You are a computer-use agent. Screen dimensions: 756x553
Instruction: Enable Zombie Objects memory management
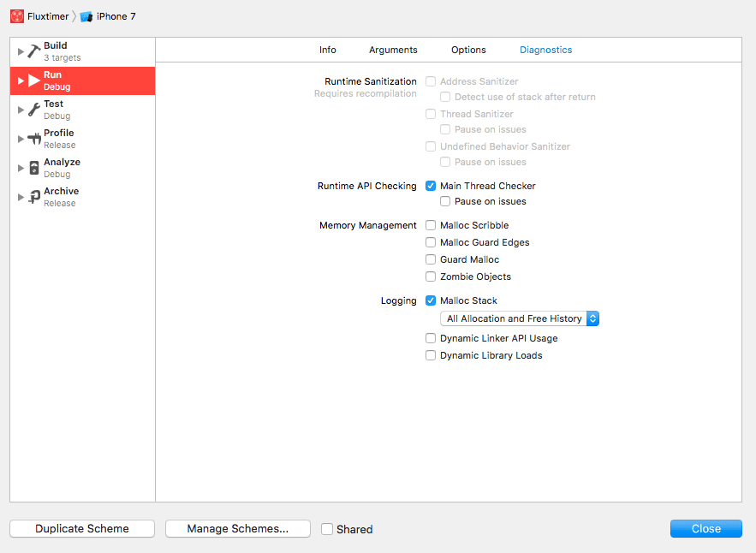[x=431, y=276]
